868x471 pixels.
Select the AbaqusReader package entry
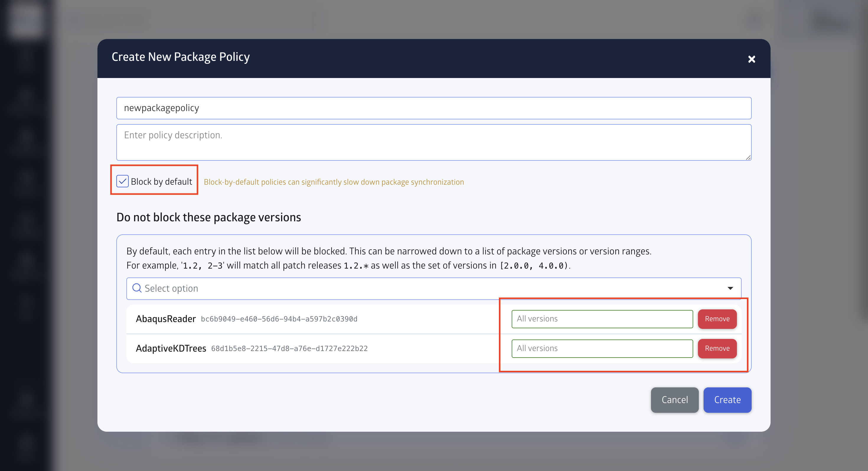166,319
